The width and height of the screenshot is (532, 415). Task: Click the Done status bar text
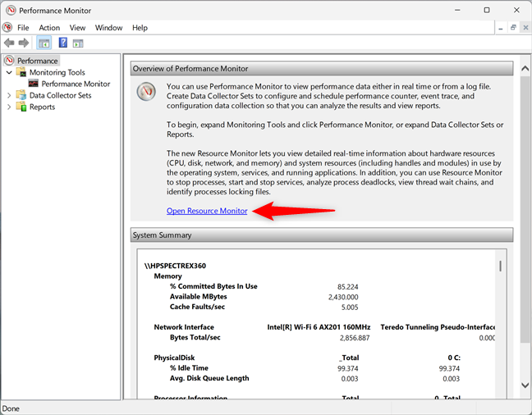pos(11,408)
